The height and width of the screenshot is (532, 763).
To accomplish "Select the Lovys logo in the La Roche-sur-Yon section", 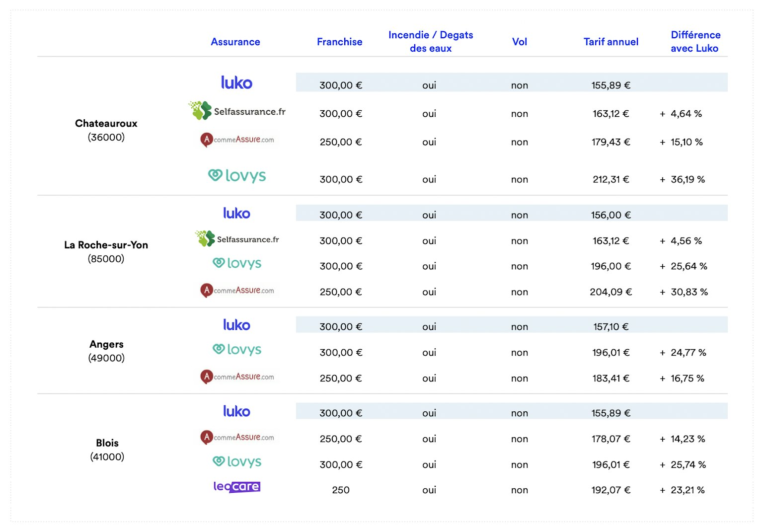I will click(x=237, y=263).
